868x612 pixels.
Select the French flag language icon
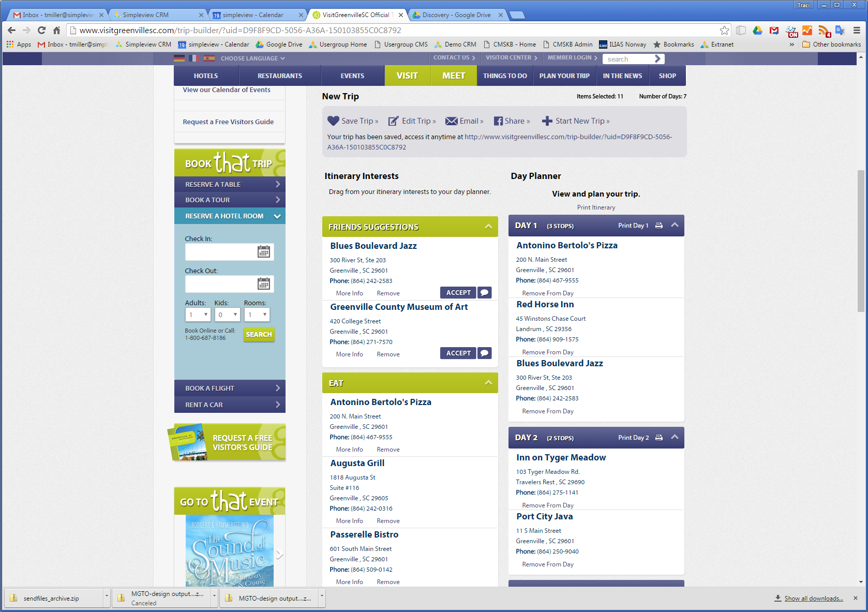(194, 58)
